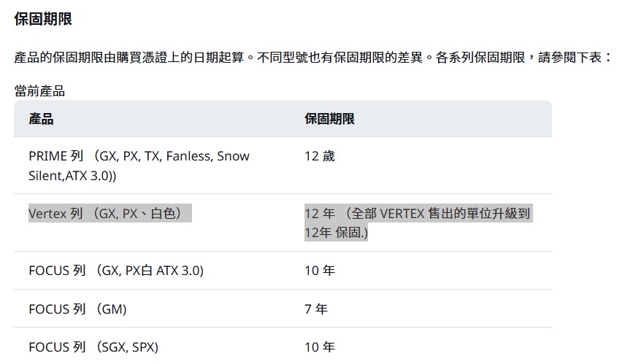Select the FOCUS 列 (SGX, SPX) cell
The image size is (625, 364).
pyautogui.click(x=93, y=347)
